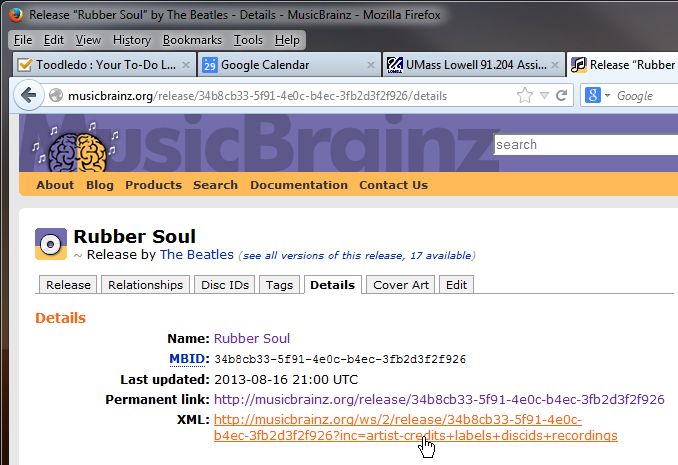Screen dimensions: 678x465
Task: Switch to the Disc IDs page tab
Action: (x=225, y=285)
